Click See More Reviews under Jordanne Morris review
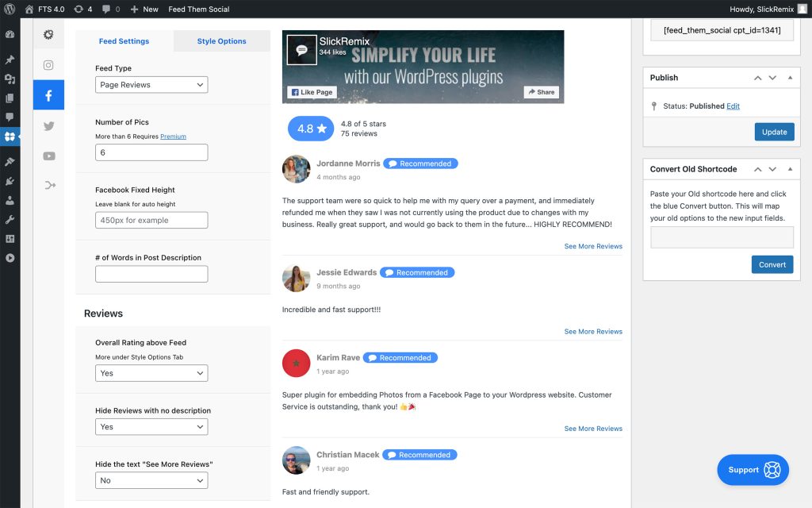Screen dimensions: 812x508 [593, 246]
